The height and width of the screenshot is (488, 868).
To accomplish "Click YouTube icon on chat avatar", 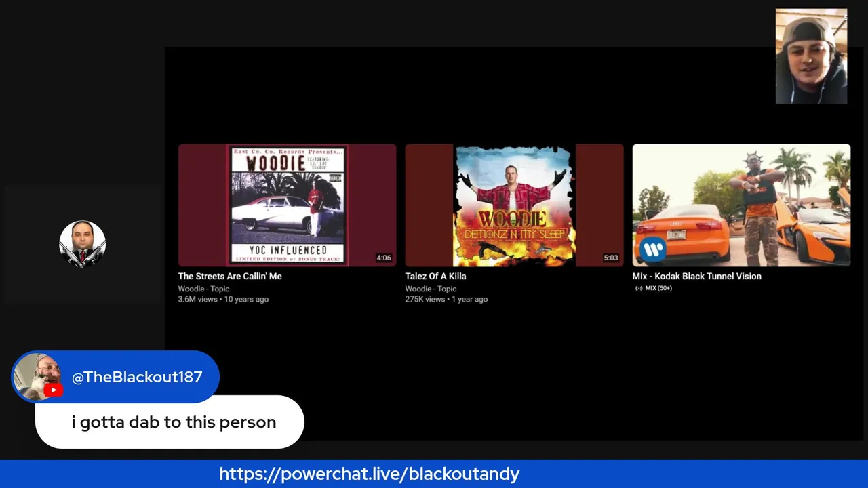I will (53, 390).
